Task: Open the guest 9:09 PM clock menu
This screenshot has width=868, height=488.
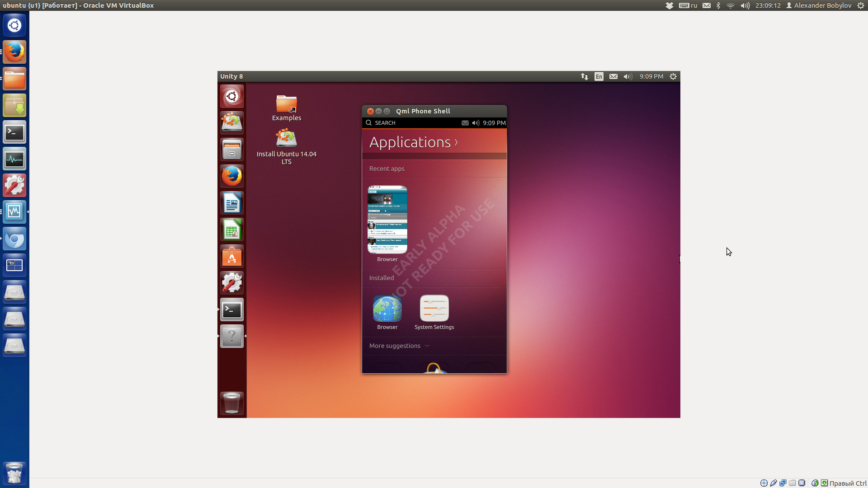Action: pos(651,76)
